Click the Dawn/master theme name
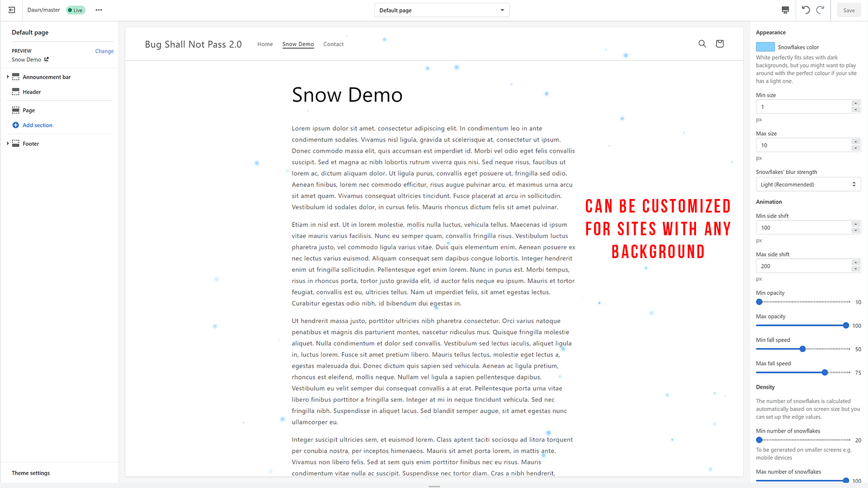The width and height of the screenshot is (868, 488). pos(44,10)
